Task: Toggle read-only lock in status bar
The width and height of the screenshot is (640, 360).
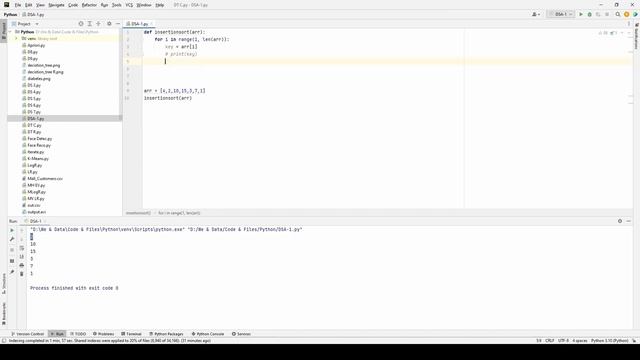Action: 634,340
